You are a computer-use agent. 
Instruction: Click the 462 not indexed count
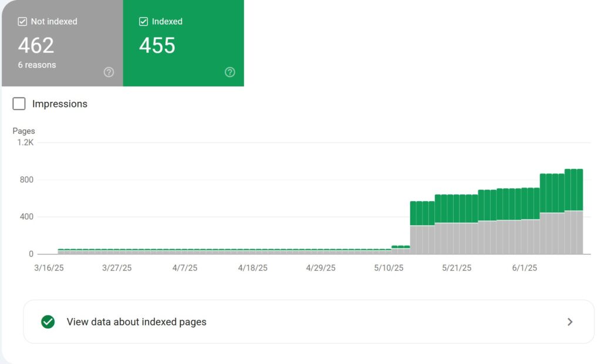point(36,45)
